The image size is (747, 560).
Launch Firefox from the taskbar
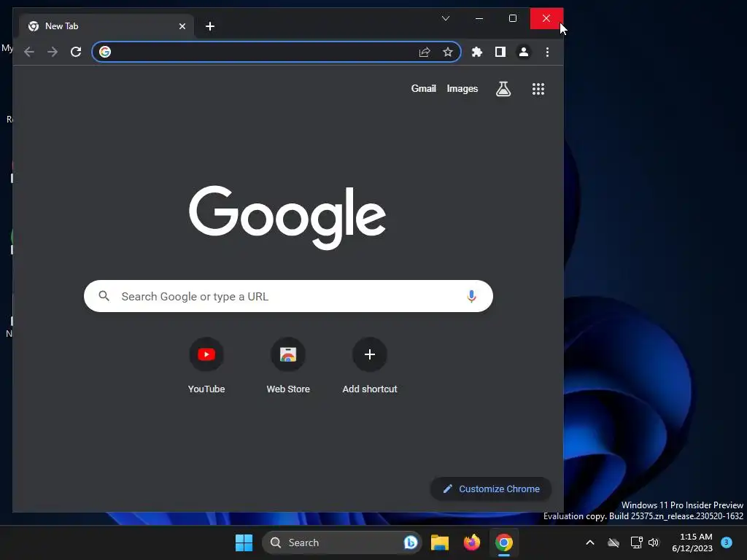pyautogui.click(x=472, y=542)
